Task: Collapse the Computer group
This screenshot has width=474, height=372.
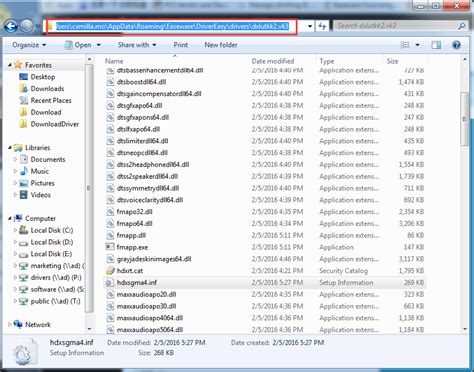Action: click(10, 219)
